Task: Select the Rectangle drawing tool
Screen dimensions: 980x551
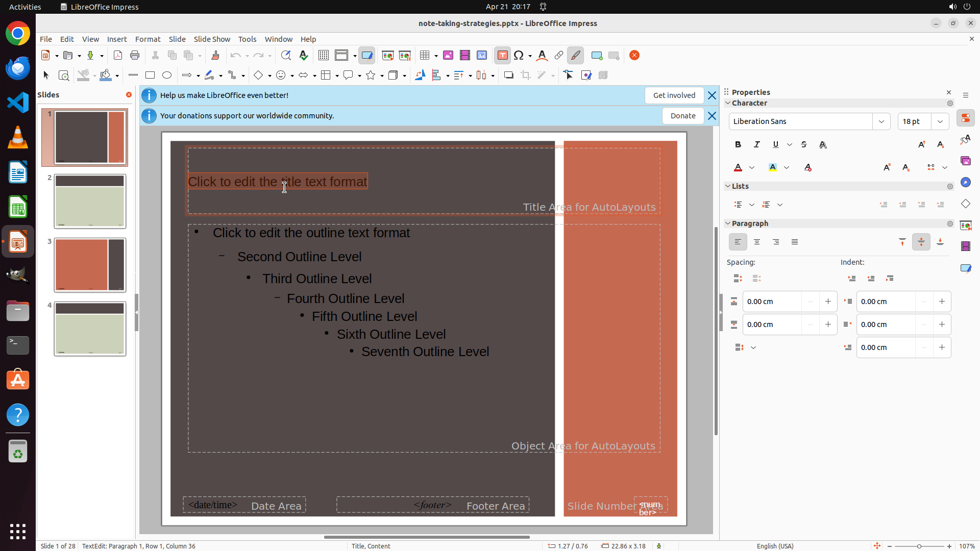Action: click(x=150, y=76)
